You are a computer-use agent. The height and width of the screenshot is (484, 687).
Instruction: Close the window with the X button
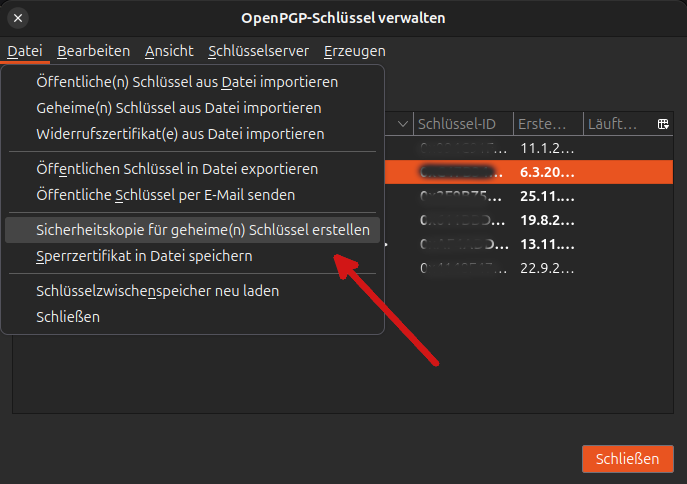(19, 18)
